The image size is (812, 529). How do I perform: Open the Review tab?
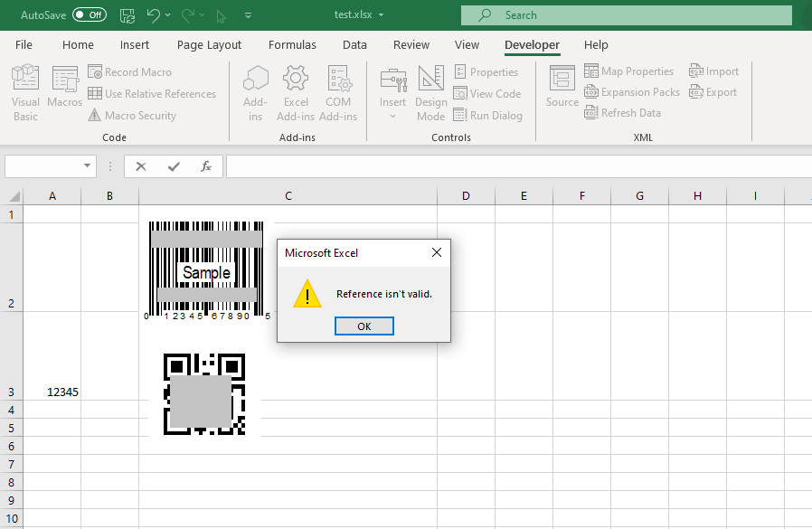[411, 45]
